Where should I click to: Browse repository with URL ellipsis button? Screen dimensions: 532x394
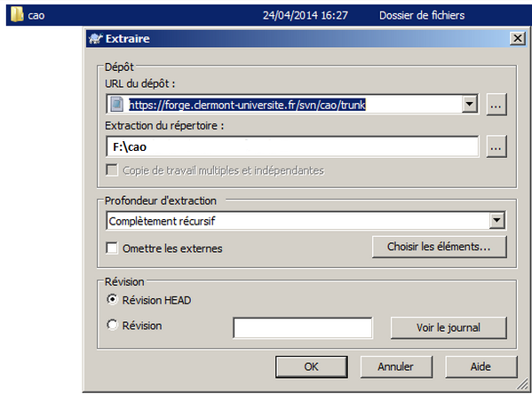496,105
